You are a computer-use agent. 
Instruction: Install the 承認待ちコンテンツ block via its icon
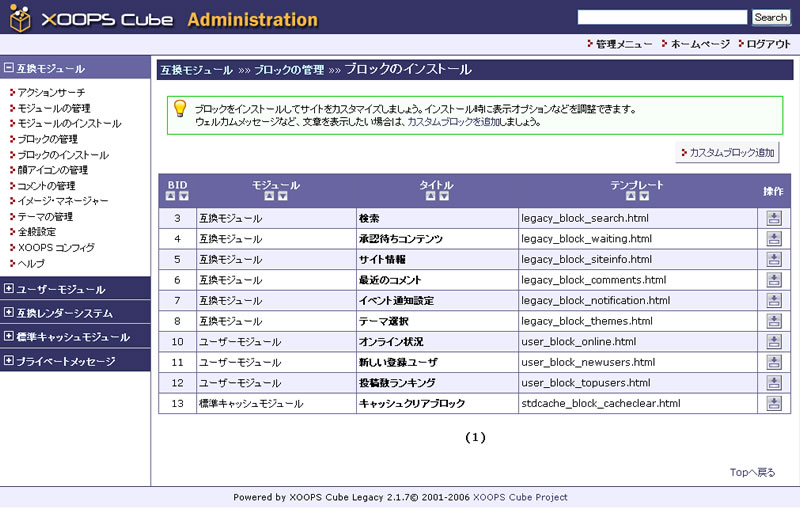point(773,239)
